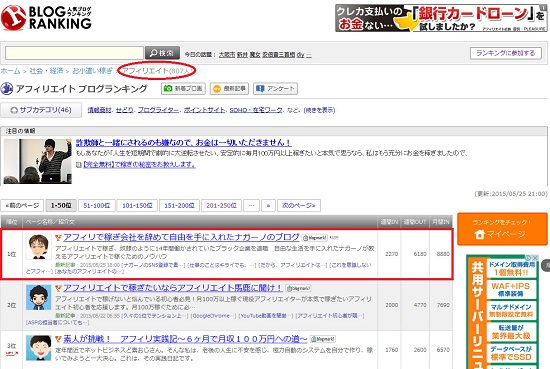Open the 銀行カードローン banner ad
The image size is (550, 369).
pos(441,18)
